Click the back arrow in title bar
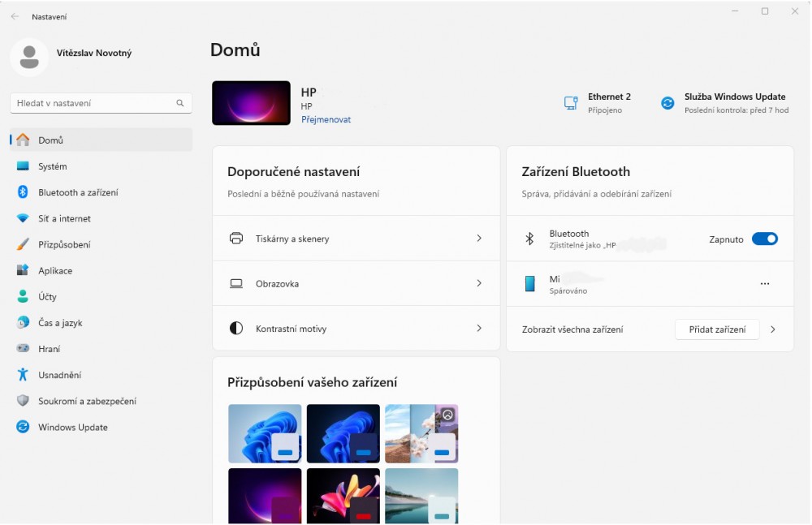 pyautogui.click(x=15, y=16)
